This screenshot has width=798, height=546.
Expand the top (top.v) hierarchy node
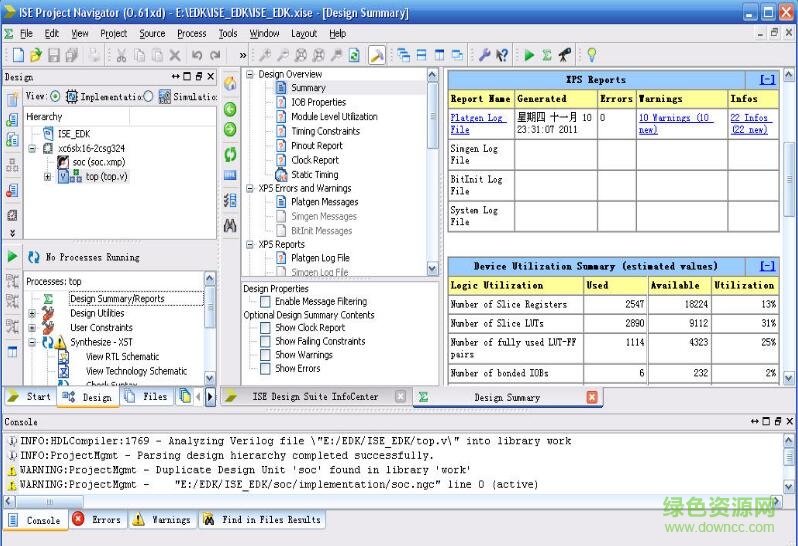(47, 177)
